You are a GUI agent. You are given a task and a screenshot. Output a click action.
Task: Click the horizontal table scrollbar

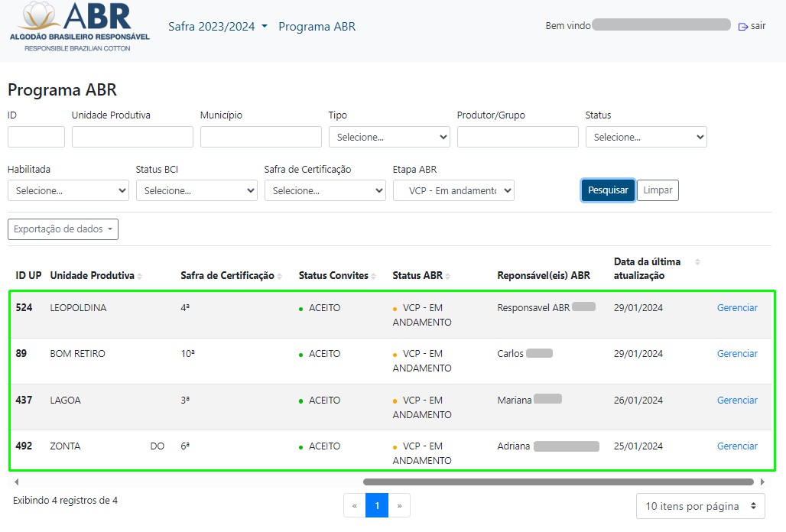[x=558, y=482]
